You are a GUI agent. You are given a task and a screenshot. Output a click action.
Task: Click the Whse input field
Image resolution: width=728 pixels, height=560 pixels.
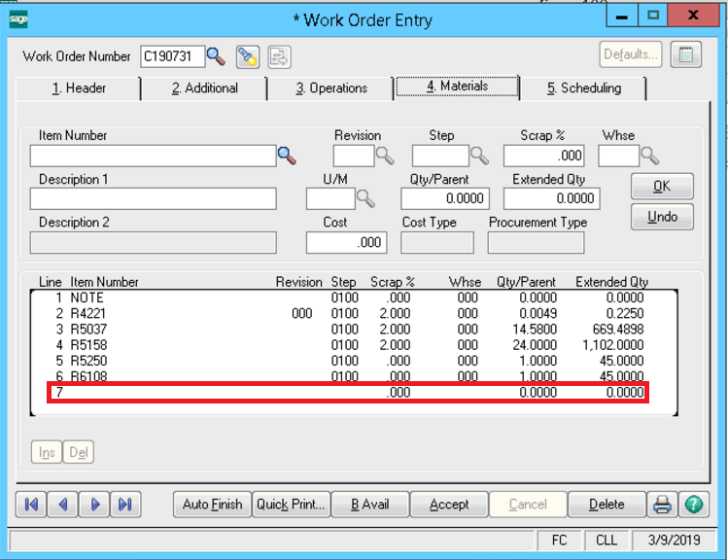[x=618, y=156]
